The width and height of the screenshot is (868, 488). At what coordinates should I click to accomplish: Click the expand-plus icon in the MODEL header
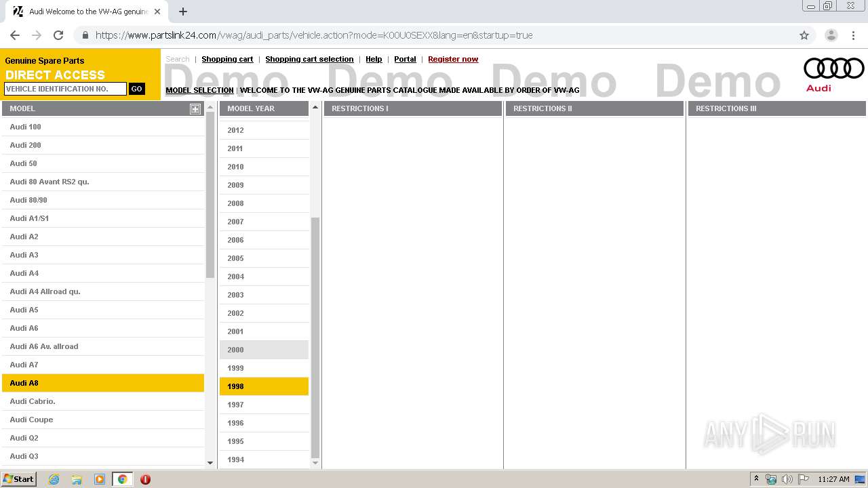[x=195, y=108]
